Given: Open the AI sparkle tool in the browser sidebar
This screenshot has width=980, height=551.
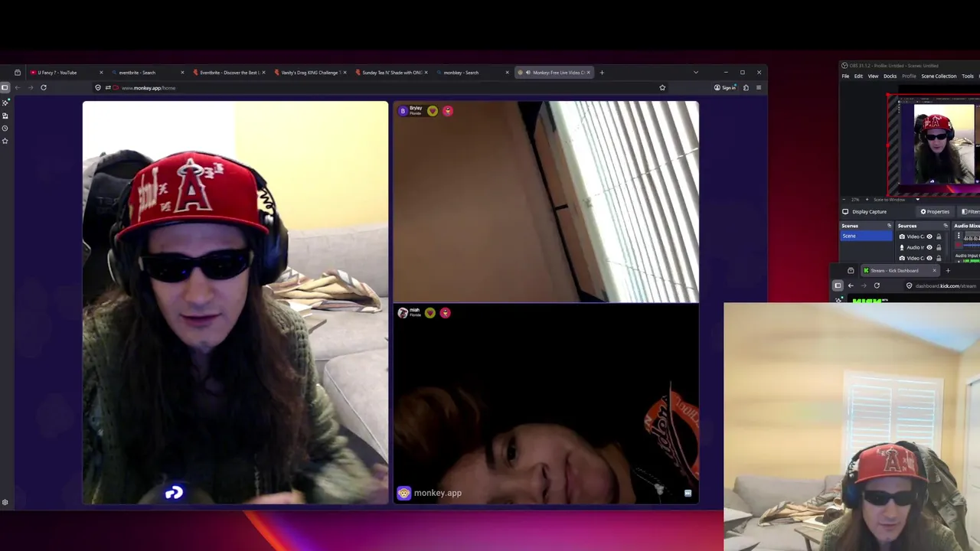Looking at the screenshot, I should (x=5, y=102).
